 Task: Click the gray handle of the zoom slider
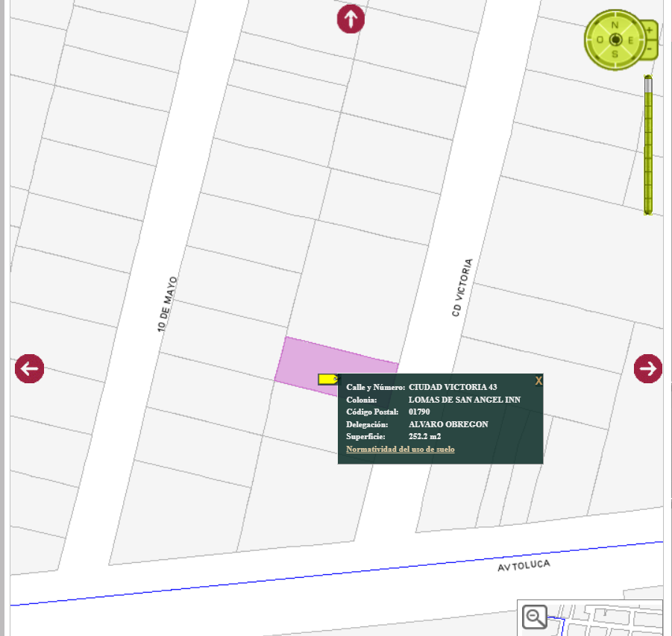[x=648, y=84]
